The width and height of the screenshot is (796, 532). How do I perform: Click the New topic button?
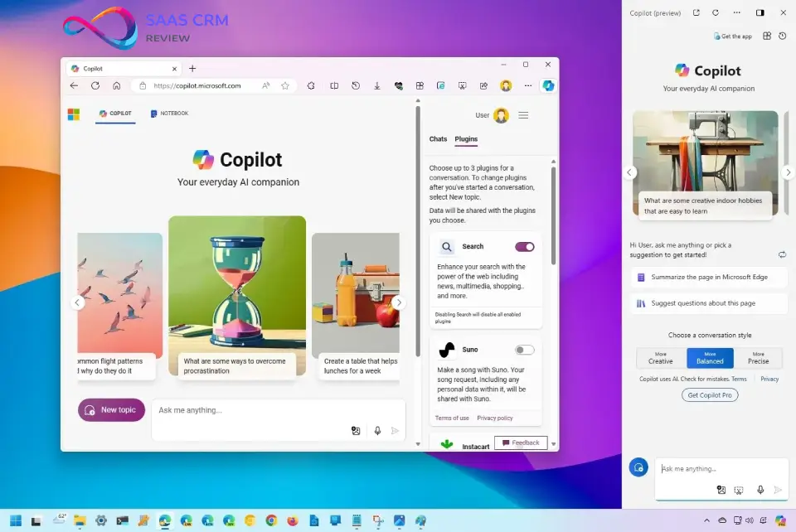112,410
